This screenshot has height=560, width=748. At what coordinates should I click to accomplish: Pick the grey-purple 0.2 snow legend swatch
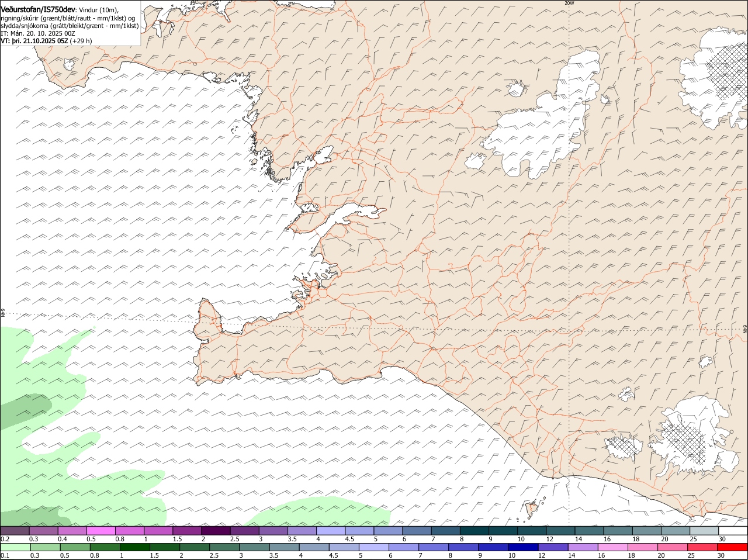[x=15, y=530]
